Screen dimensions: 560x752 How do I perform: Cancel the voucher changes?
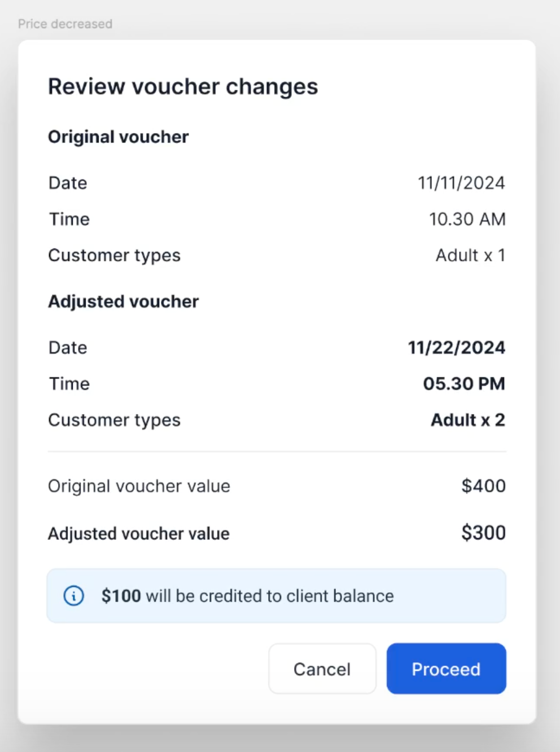(322, 669)
